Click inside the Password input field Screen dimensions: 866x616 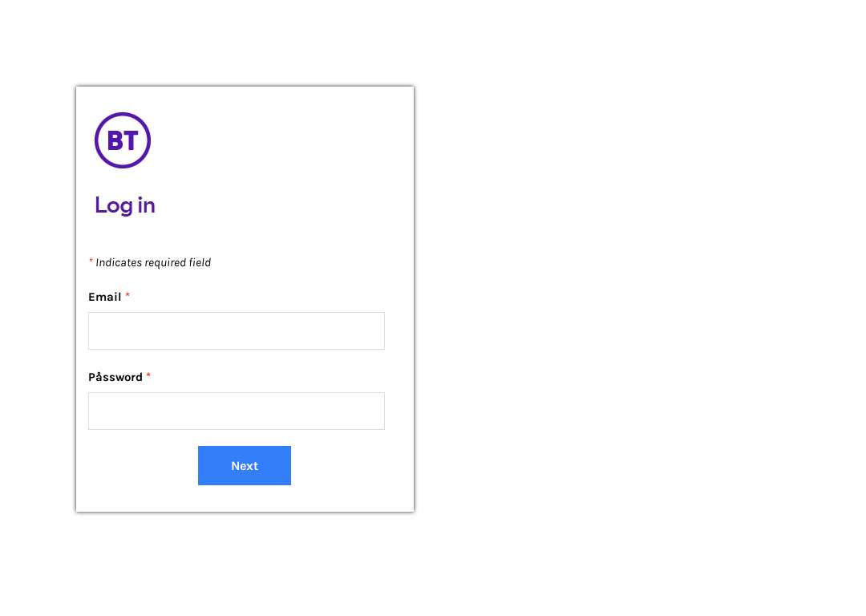(237, 411)
